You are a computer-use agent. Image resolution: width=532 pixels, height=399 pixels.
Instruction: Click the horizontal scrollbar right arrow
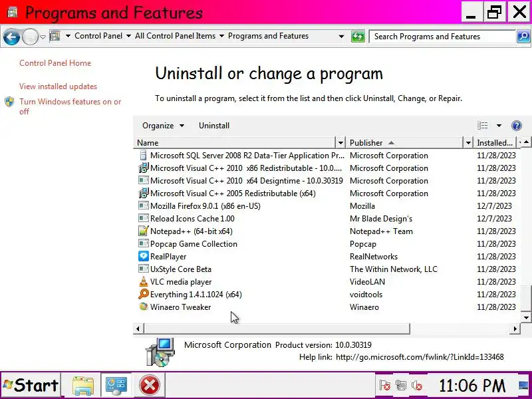click(515, 329)
